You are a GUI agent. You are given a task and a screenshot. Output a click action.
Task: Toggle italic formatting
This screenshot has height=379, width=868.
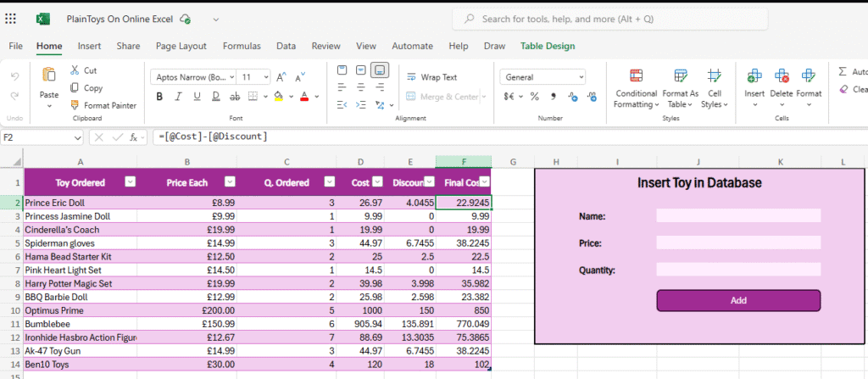coord(179,96)
